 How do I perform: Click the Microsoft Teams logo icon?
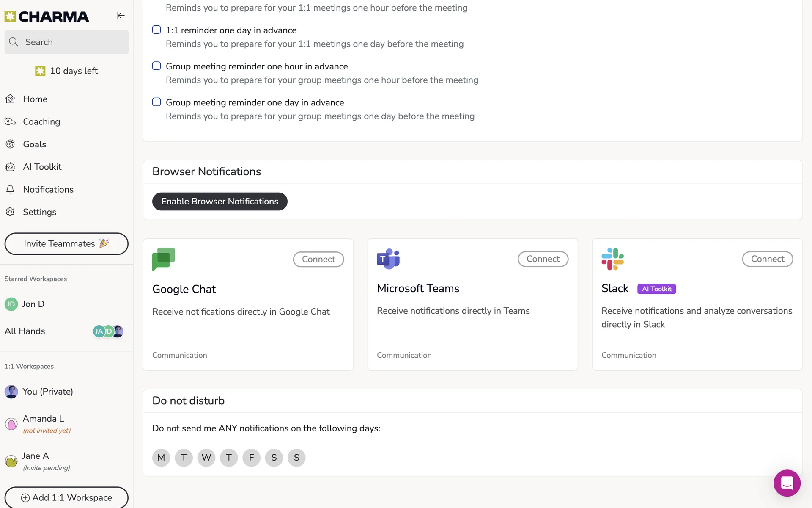click(x=388, y=259)
